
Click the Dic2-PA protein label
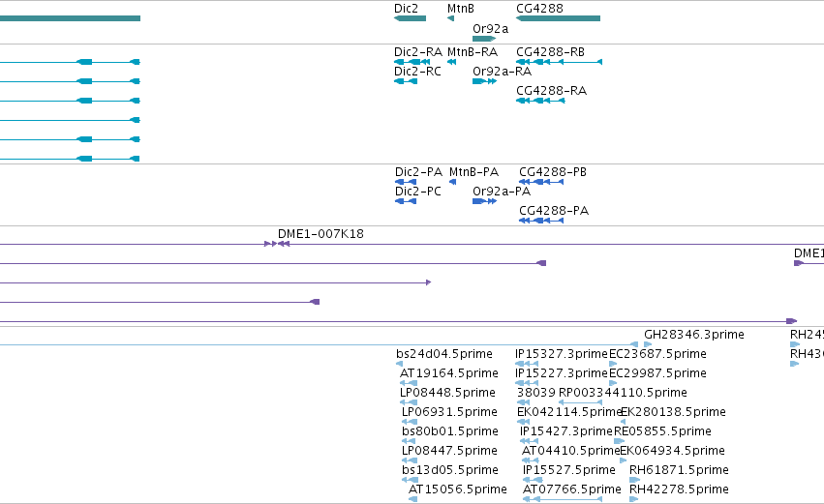(x=419, y=172)
